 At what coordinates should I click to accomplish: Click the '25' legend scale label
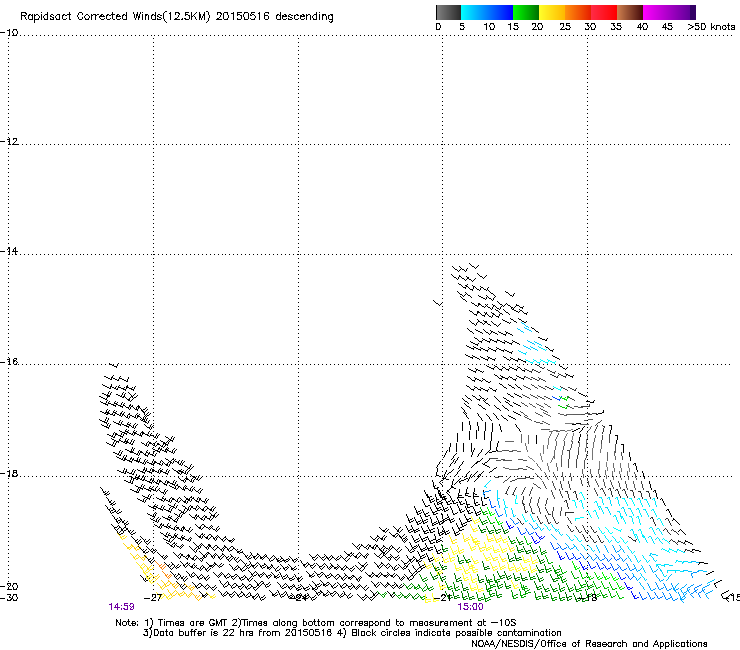(565, 27)
